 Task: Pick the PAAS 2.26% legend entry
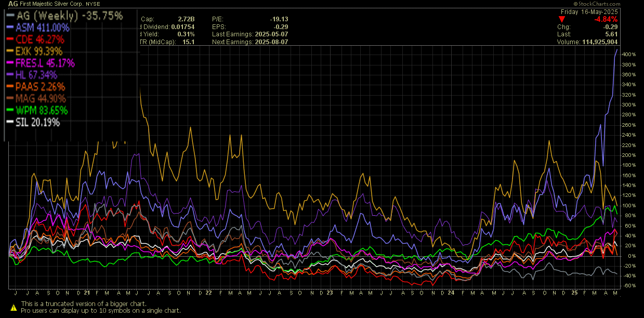click(x=41, y=87)
